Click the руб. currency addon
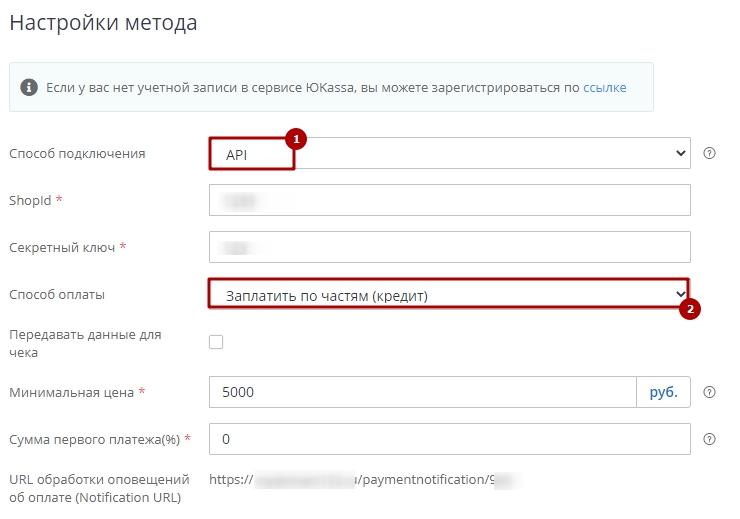 pyautogui.click(x=663, y=392)
